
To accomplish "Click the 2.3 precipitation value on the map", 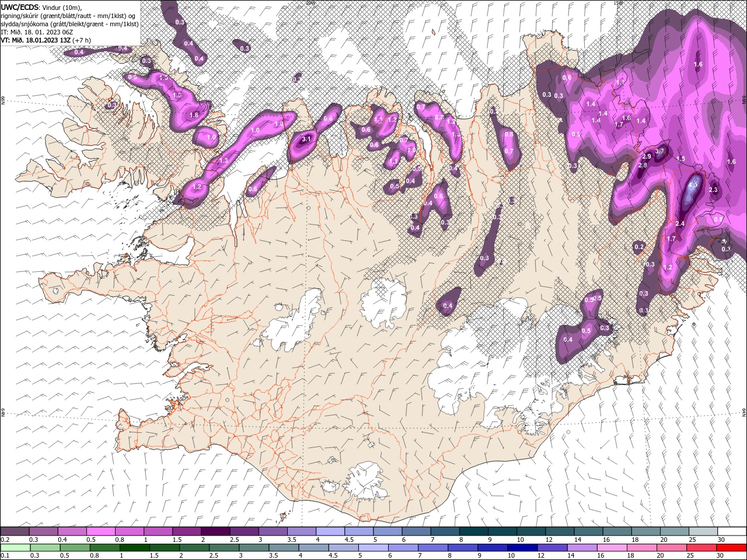I will pos(713,190).
